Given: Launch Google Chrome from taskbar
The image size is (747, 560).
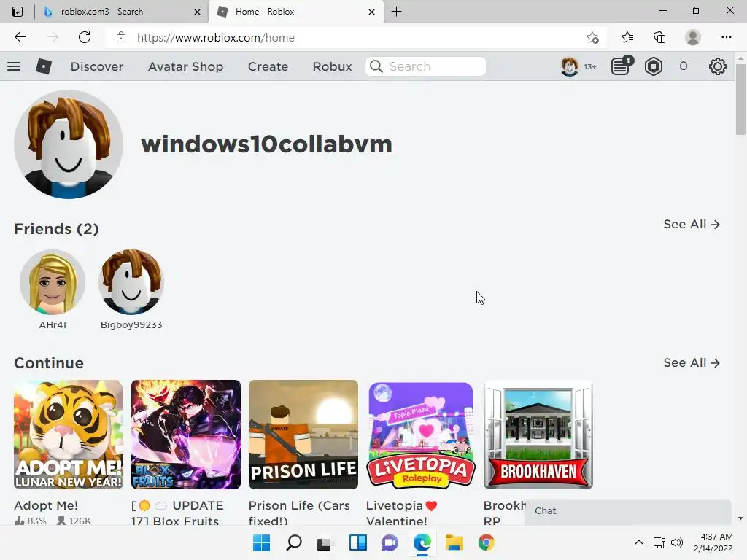Looking at the screenshot, I should [486, 542].
